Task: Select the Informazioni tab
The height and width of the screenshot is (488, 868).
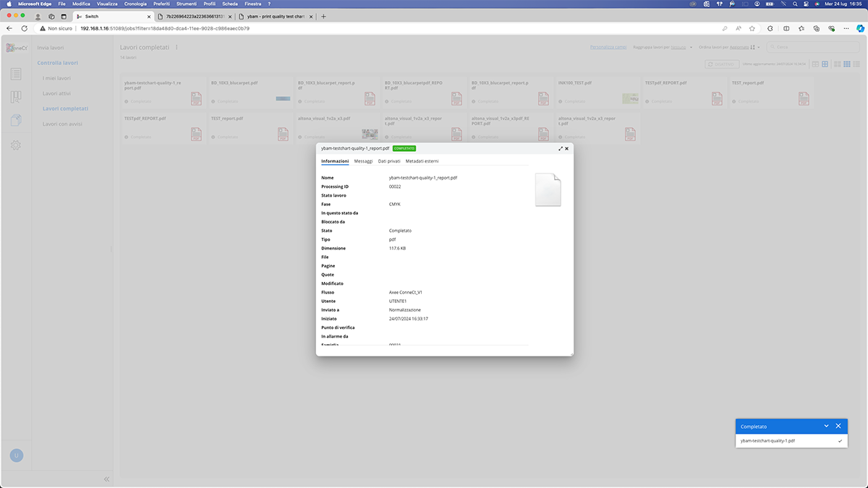Action: point(335,161)
